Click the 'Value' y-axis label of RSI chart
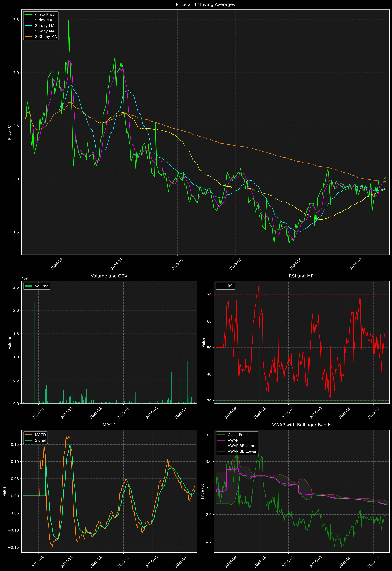 (x=203, y=342)
